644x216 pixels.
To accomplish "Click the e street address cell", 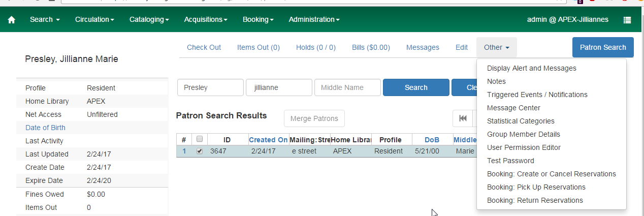I will (304, 151).
